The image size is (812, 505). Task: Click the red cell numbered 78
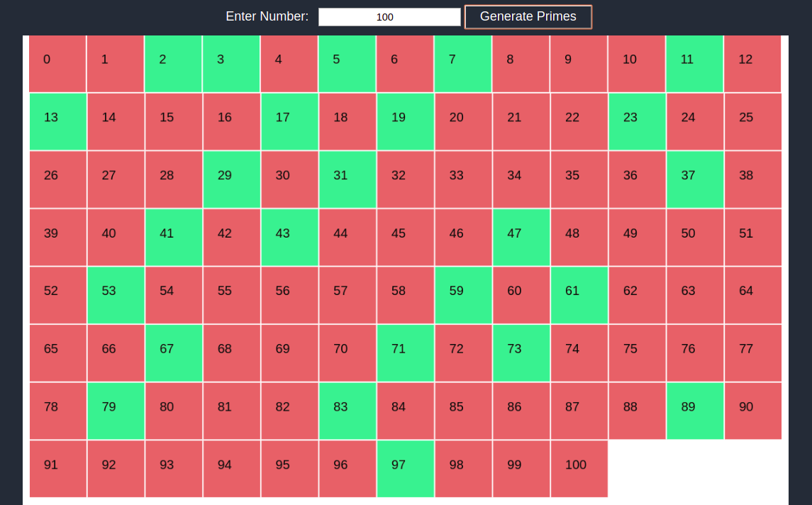coord(57,411)
